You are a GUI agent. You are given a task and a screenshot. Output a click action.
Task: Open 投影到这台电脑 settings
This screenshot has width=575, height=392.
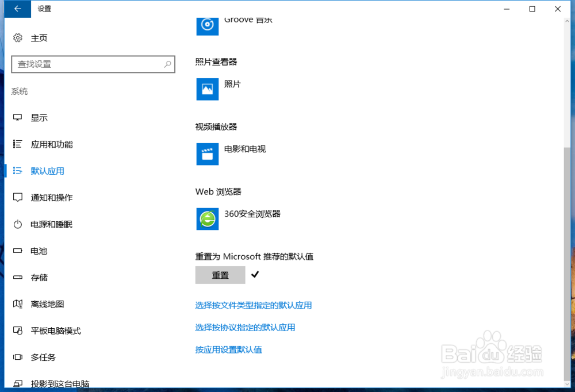[60, 383]
